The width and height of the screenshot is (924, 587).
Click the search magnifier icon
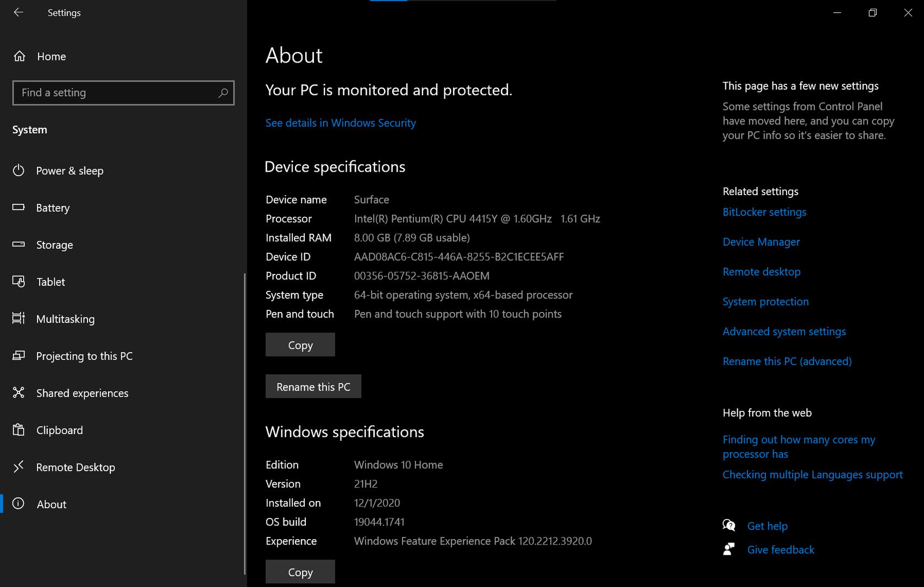[x=223, y=93]
